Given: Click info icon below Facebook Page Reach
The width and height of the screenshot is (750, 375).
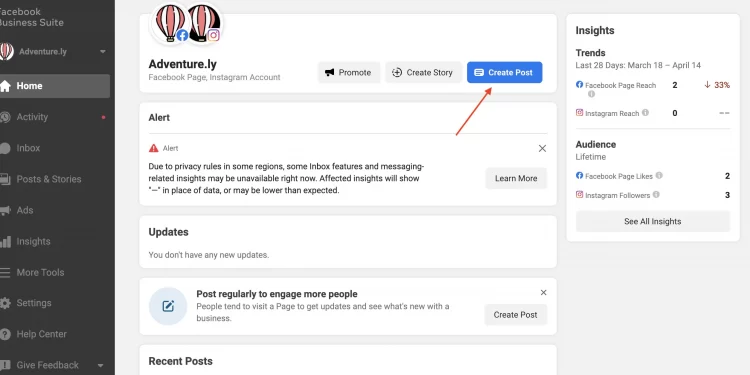Looking at the screenshot, I should point(591,94).
